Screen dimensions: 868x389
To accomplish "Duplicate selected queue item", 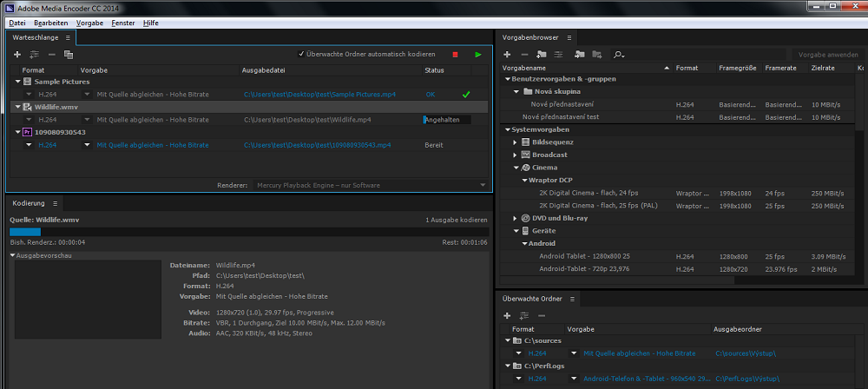I will [x=69, y=55].
